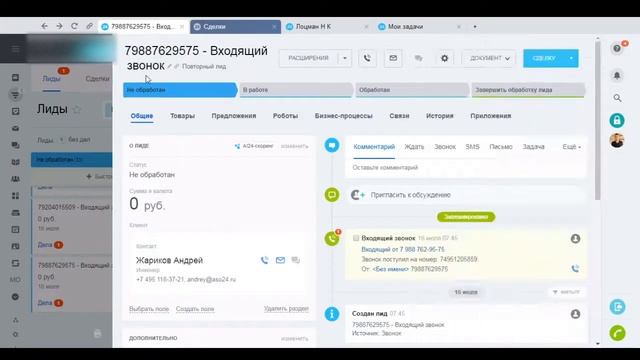
Task: Switch to the Ждать timeline tab
Action: [x=414, y=147]
